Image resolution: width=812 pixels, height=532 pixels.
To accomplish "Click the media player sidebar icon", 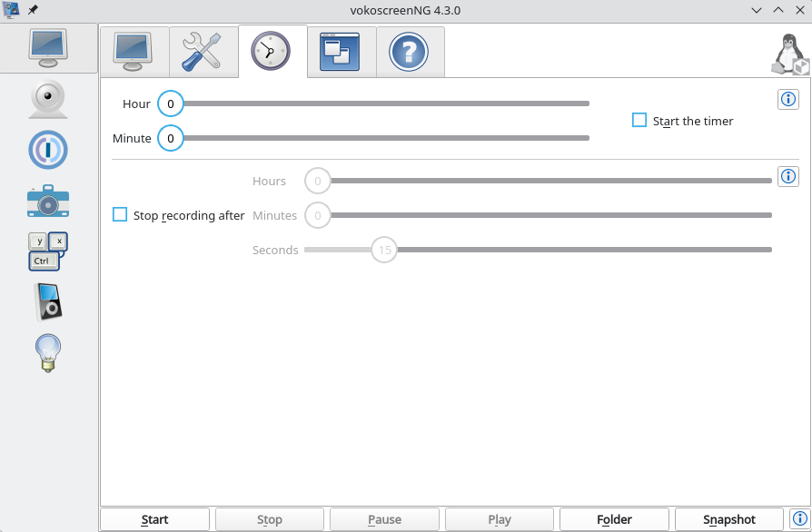I will (x=47, y=301).
